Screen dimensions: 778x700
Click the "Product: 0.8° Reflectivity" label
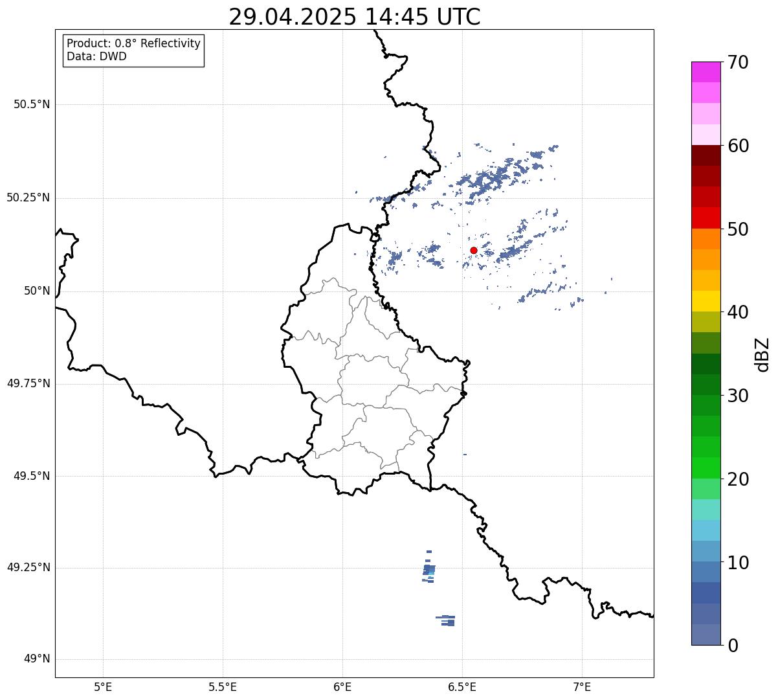134,43
